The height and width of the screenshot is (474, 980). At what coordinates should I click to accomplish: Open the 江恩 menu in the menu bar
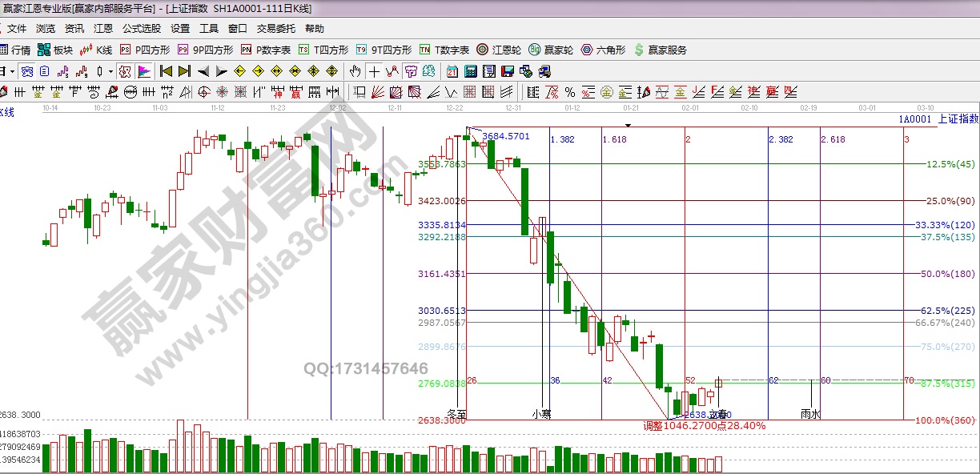pos(103,28)
